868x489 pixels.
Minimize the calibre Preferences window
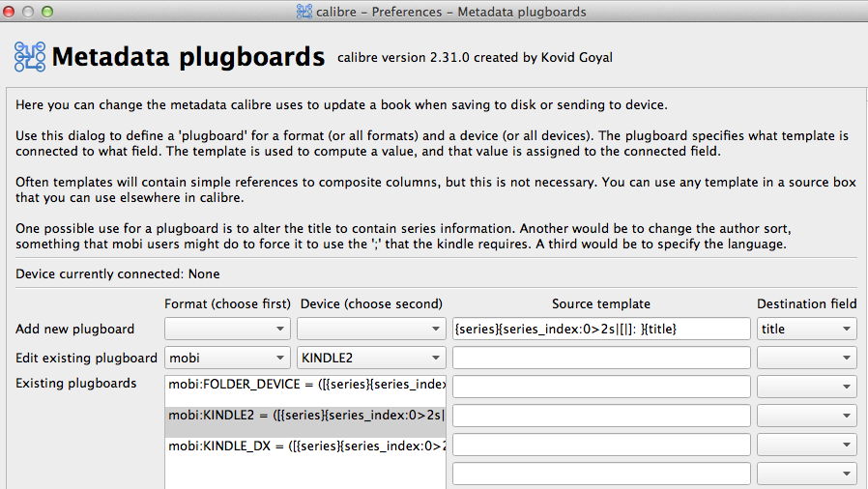[x=30, y=12]
